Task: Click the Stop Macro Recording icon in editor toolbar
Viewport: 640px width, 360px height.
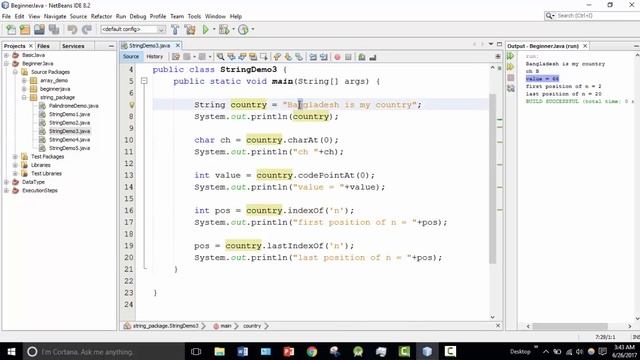Action: (348, 57)
